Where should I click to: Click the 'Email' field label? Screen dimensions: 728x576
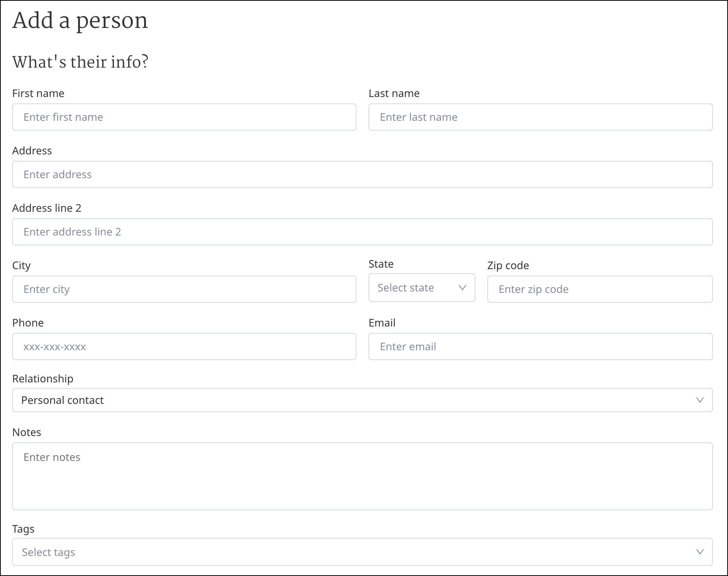382,323
